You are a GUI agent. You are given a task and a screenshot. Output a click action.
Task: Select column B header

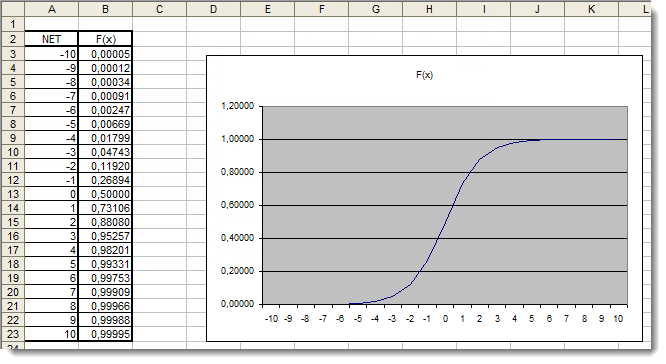coord(105,9)
